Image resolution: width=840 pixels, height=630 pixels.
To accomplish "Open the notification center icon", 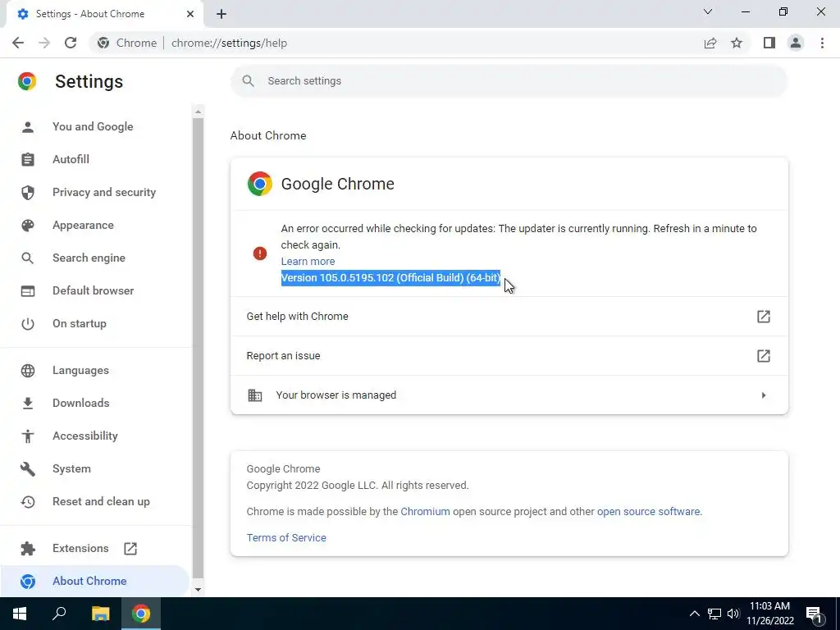I will tap(815, 614).
